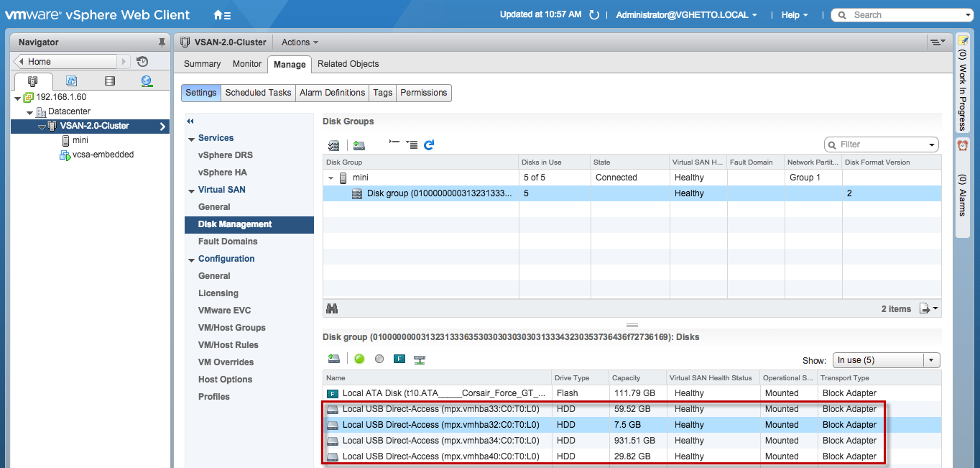
Task: Open the Tags tab
Action: click(382, 93)
